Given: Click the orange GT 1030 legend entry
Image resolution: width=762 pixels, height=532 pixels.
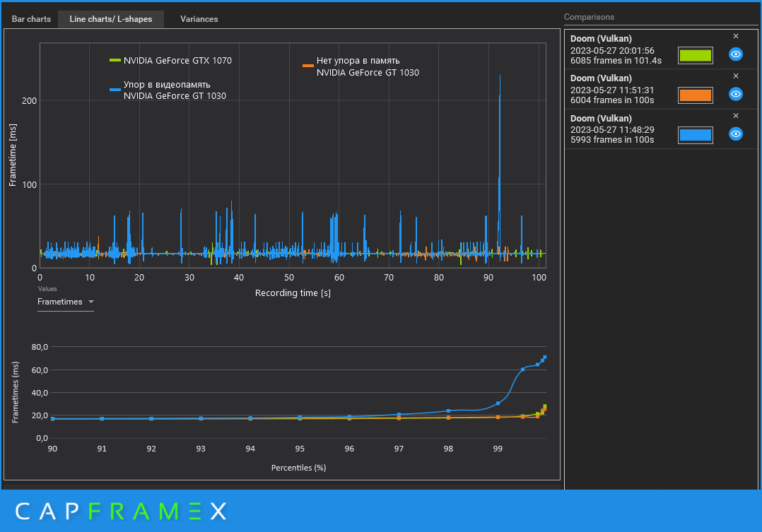Looking at the screenshot, I should click(361, 66).
